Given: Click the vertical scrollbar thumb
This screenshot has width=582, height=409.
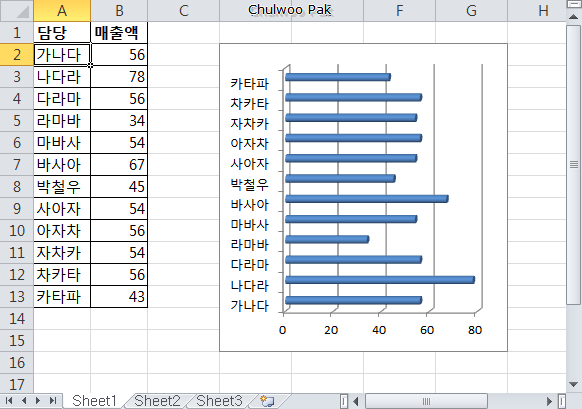Looking at the screenshot, I should (573, 164).
